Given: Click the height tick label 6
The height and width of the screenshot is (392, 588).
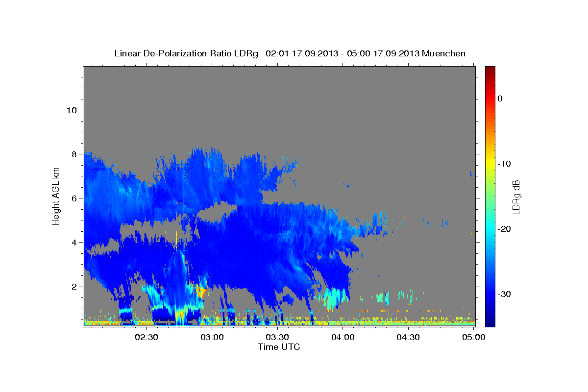Looking at the screenshot, I should [73, 198].
